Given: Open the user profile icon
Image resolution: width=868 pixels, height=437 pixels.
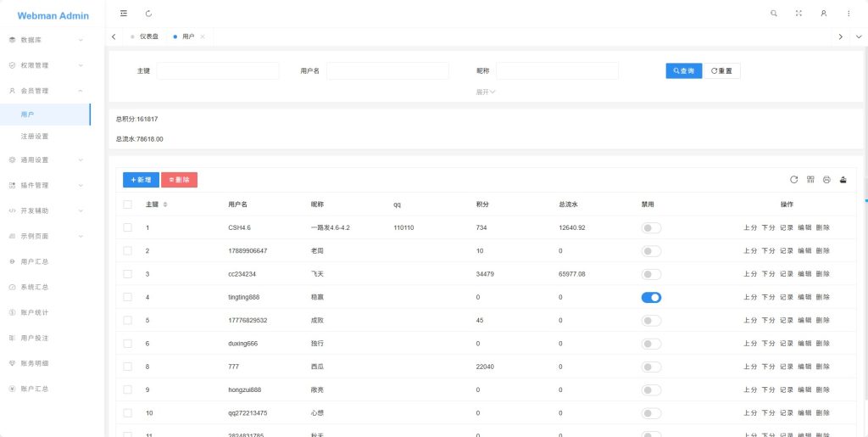Looking at the screenshot, I should pyautogui.click(x=824, y=14).
